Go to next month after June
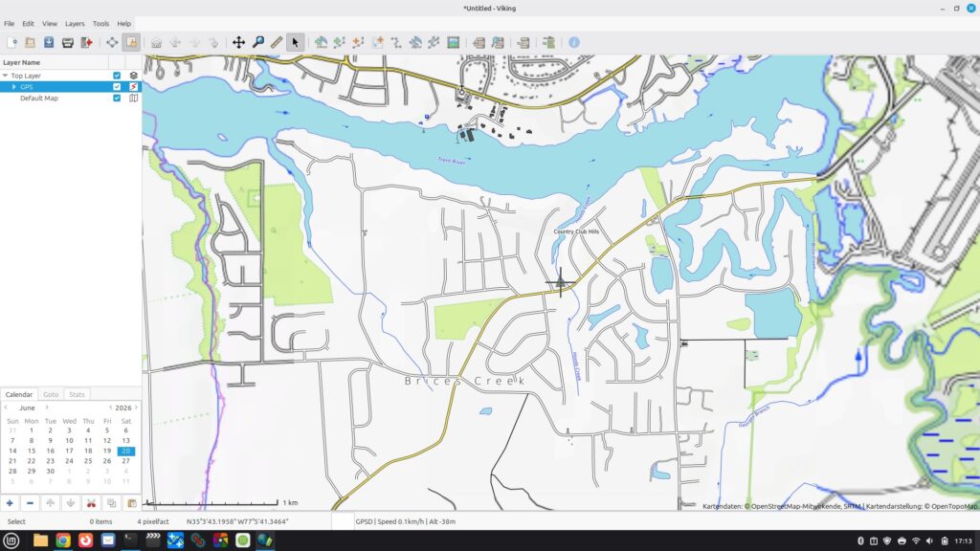Viewport: 980px width, 551px height. point(46,408)
